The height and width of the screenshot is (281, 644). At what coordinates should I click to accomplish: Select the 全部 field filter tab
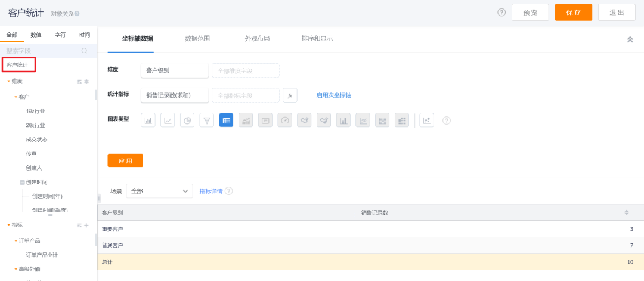point(12,35)
